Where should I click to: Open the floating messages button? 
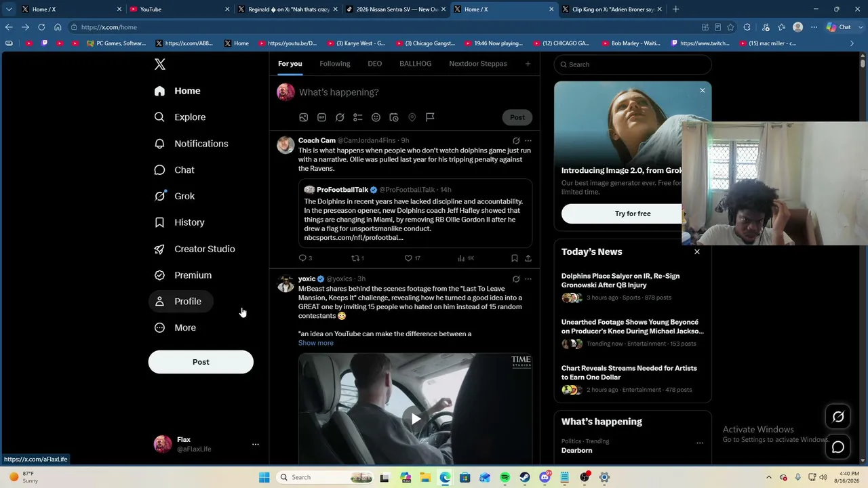(x=838, y=447)
